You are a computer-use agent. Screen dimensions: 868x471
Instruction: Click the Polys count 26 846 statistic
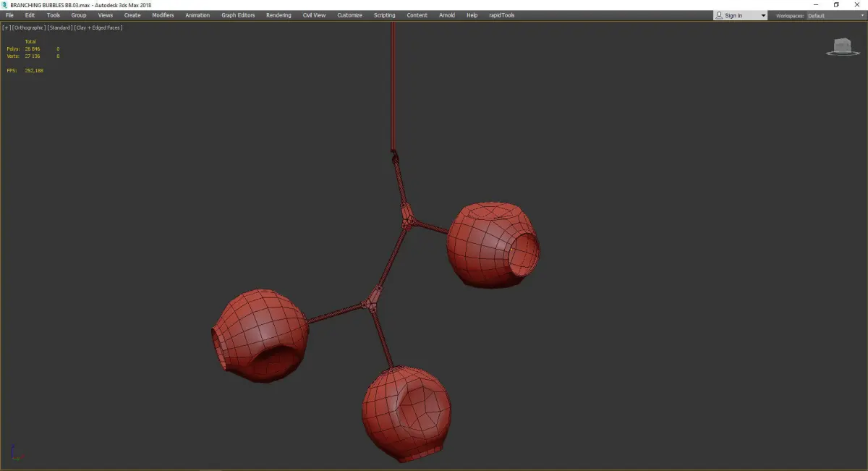[33, 49]
